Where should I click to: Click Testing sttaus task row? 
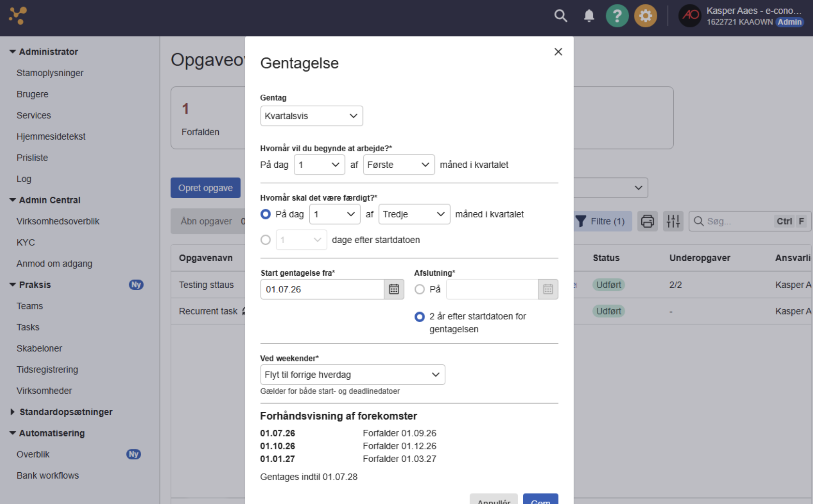tap(206, 285)
